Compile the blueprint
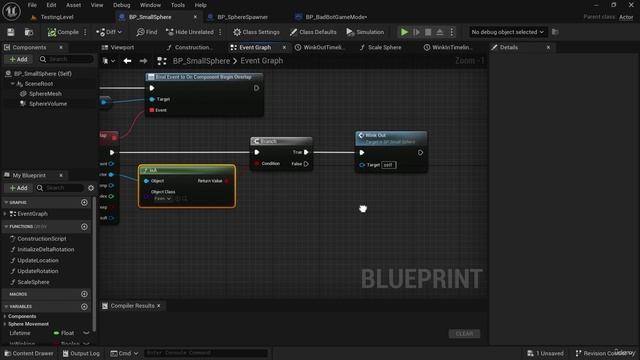This screenshot has height=360, width=640. (x=63, y=32)
